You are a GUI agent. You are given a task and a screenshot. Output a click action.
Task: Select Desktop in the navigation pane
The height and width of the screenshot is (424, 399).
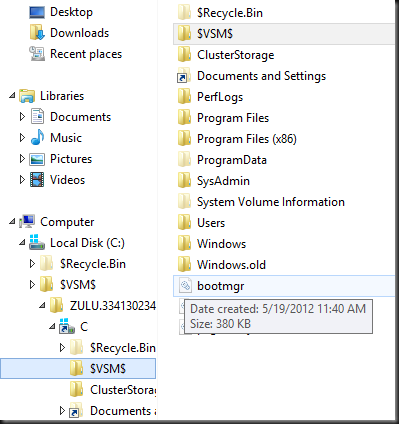71,12
